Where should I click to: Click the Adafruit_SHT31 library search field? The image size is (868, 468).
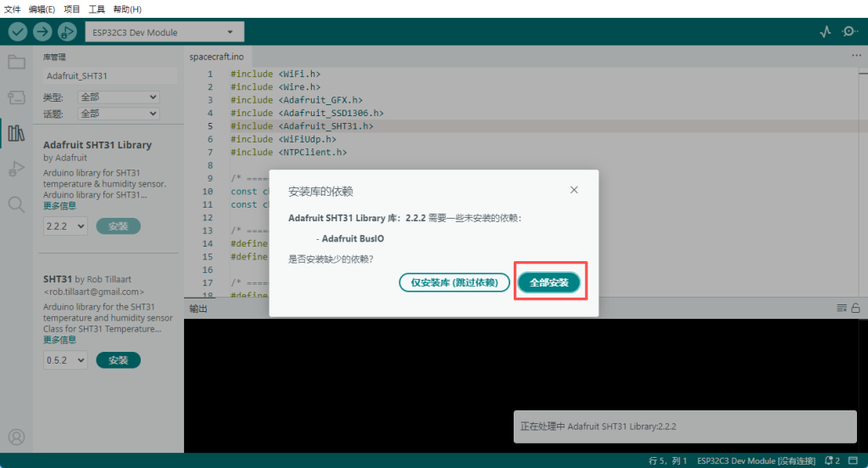click(110, 76)
